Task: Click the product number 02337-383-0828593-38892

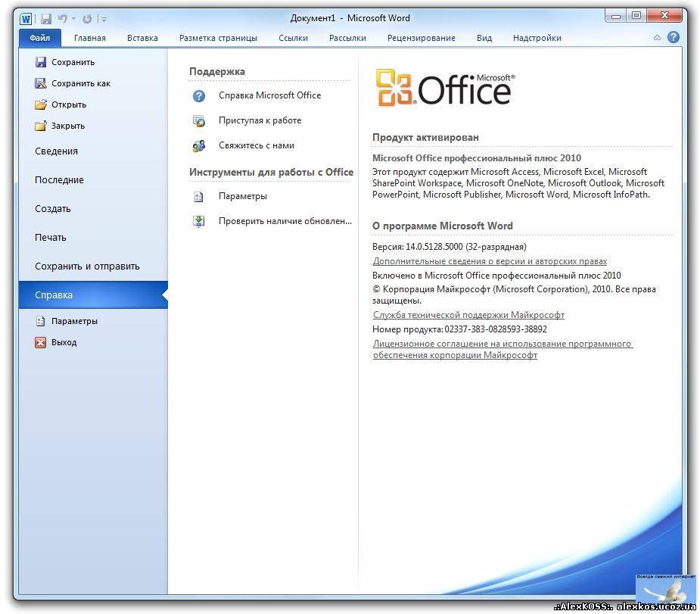Action: [496, 329]
